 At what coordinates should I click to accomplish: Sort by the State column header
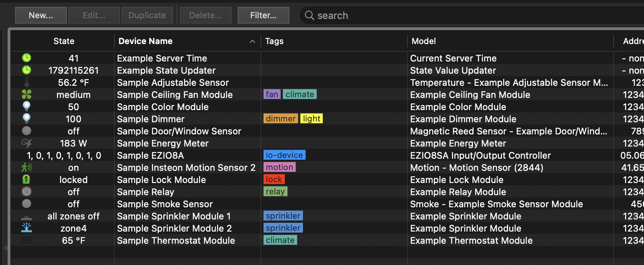64,41
